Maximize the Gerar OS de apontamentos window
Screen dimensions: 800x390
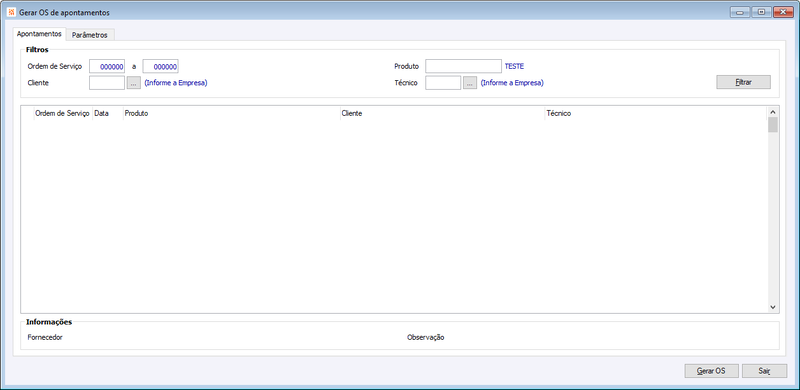[761, 12]
